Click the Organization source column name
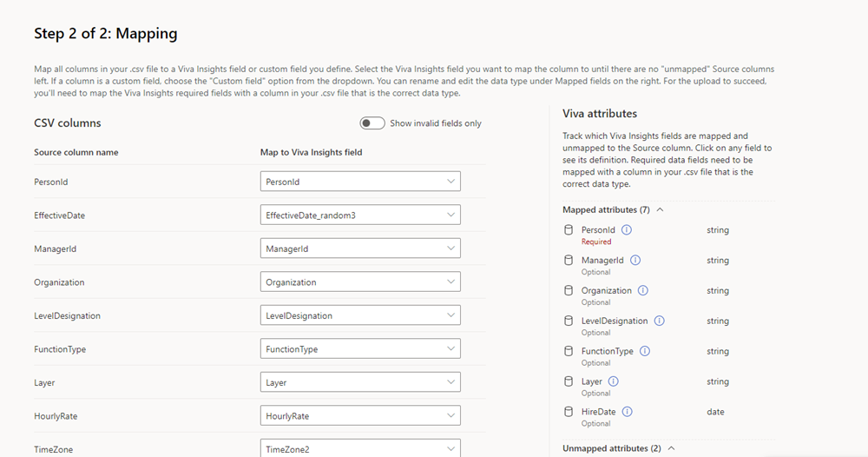 (x=59, y=282)
